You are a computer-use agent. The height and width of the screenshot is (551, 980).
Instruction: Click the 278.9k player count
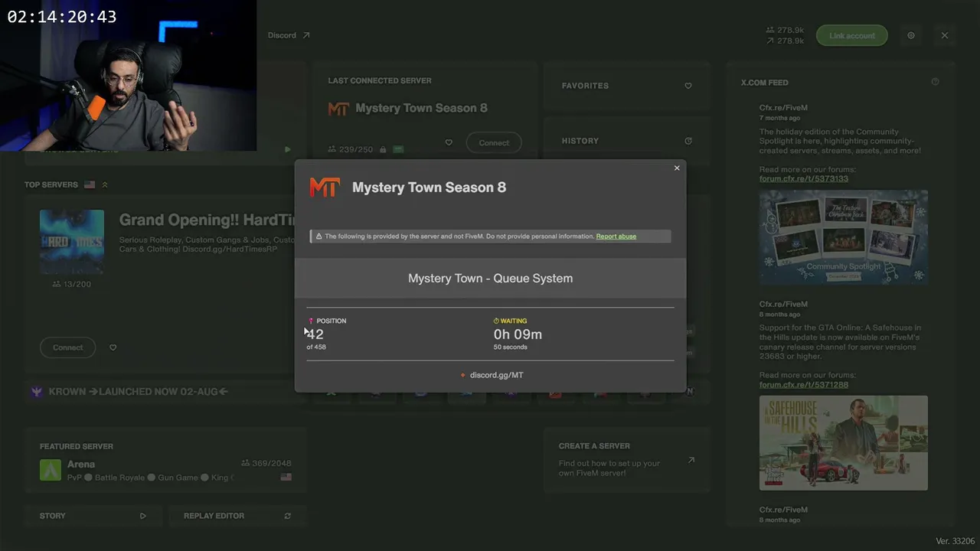(785, 31)
